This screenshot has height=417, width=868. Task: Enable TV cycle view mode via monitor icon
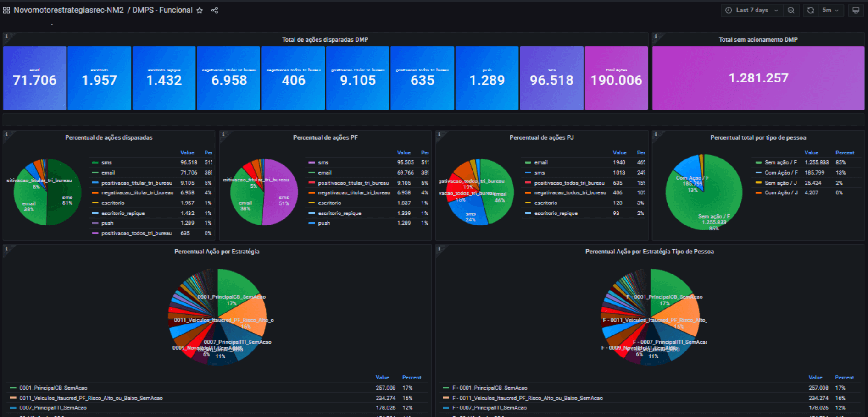856,10
